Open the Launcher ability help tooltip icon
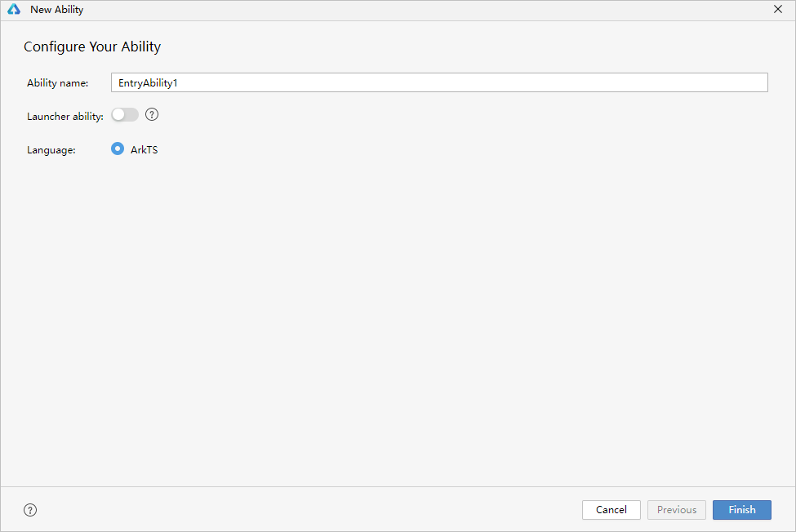The height and width of the screenshot is (532, 796). [152, 115]
